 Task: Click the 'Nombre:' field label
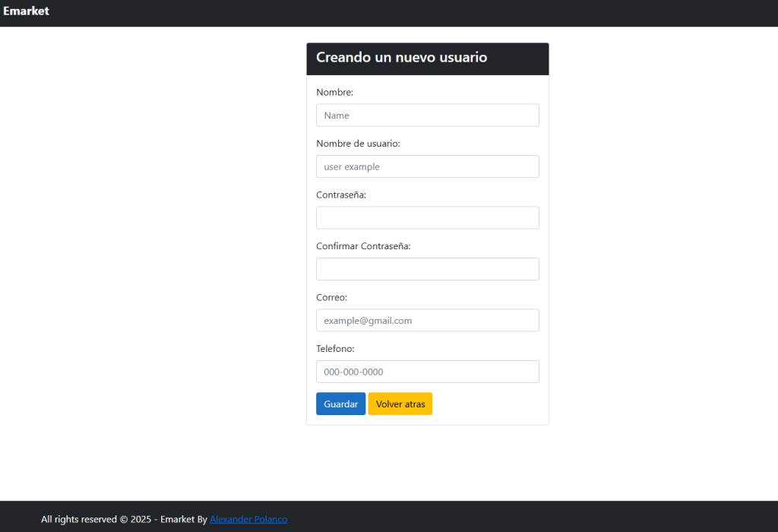click(335, 93)
